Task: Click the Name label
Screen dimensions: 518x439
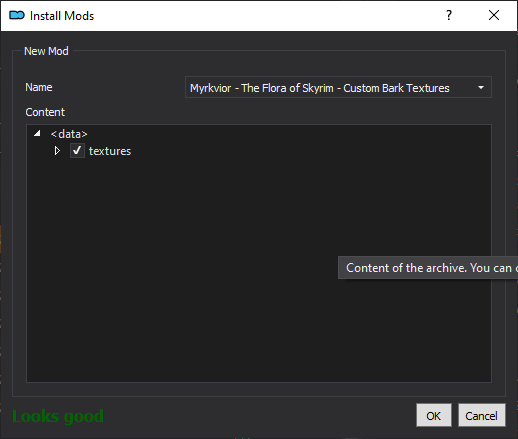Action: pyautogui.click(x=39, y=87)
